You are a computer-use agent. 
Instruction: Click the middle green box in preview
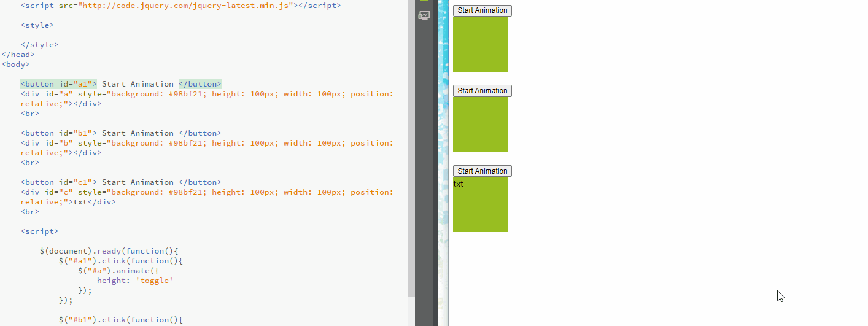tap(481, 125)
